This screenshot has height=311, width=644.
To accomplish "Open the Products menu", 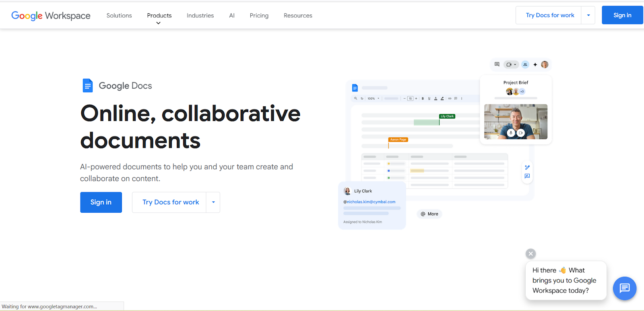I will point(159,15).
